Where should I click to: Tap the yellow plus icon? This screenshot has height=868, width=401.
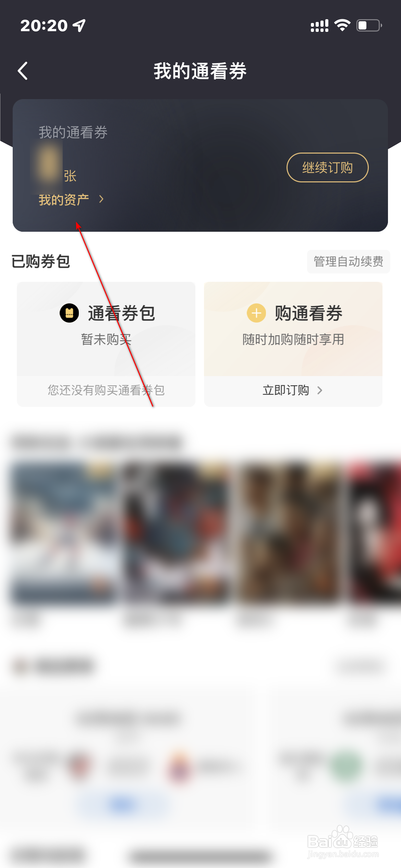(x=256, y=313)
